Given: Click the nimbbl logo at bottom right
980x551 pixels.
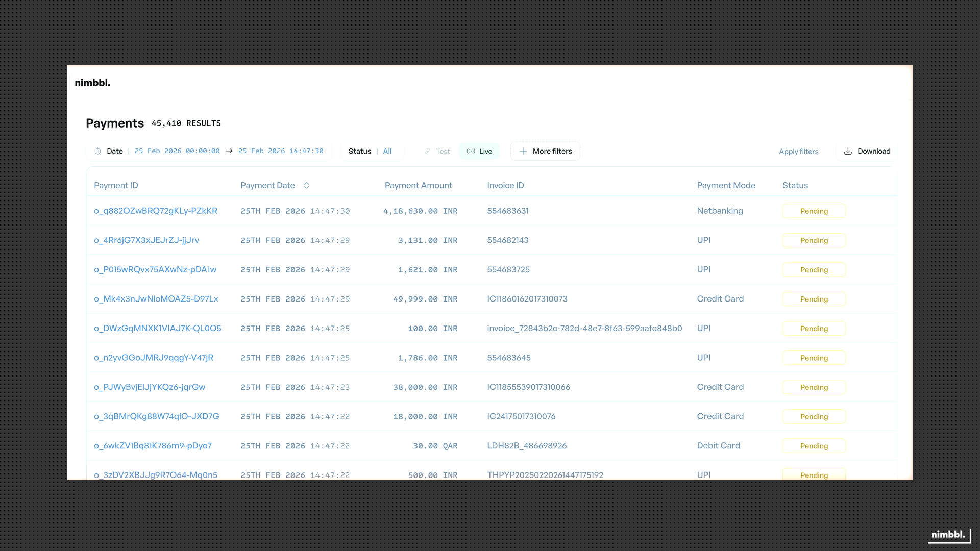Looking at the screenshot, I should pyautogui.click(x=948, y=535).
